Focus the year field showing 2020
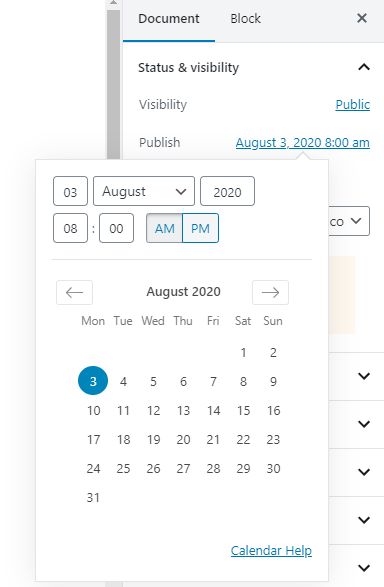The width and height of the screenshot is (384, 587). coord(227,191)
